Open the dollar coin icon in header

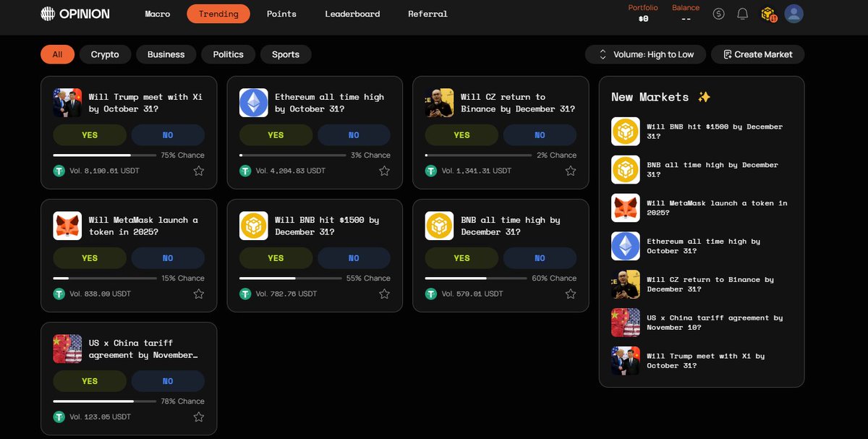click(x=718, y=14)
